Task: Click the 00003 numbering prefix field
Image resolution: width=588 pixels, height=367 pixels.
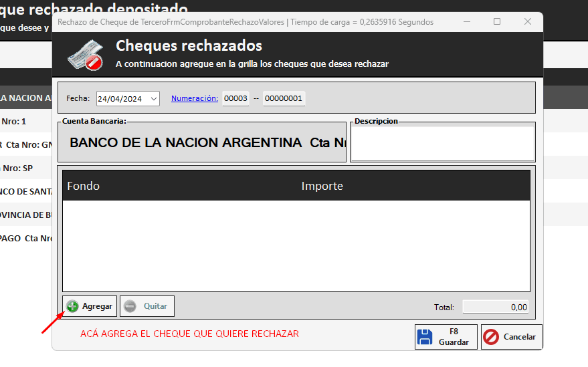Action: 235,98
